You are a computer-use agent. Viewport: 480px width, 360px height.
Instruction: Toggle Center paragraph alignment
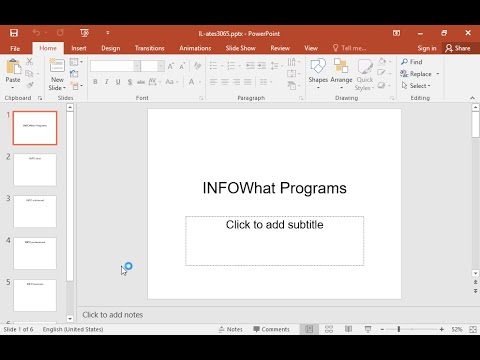click(225, 82)
